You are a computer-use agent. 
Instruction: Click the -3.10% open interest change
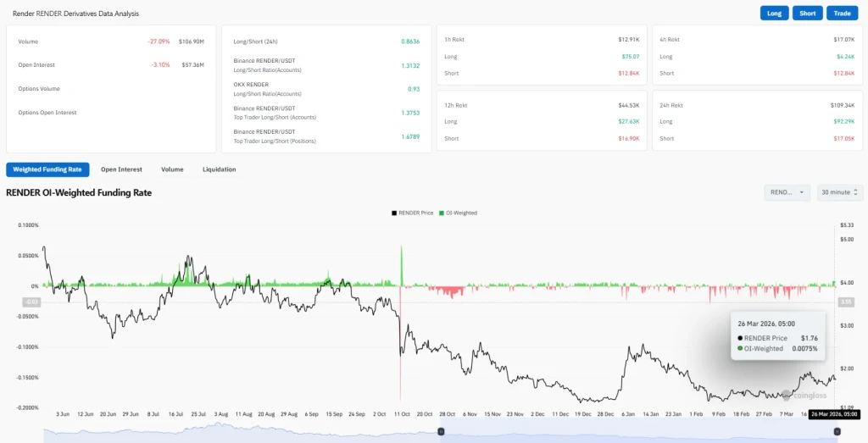click(x=160, y=64)
